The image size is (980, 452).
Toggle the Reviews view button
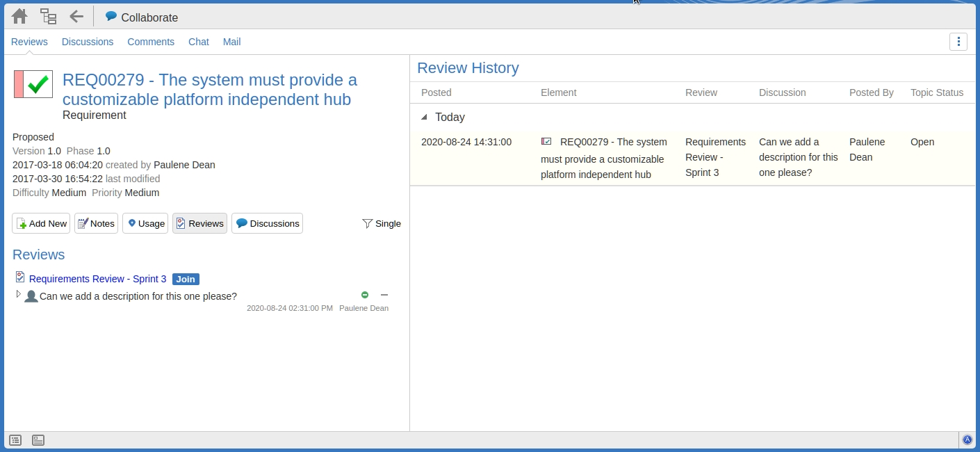pos(199,223)
